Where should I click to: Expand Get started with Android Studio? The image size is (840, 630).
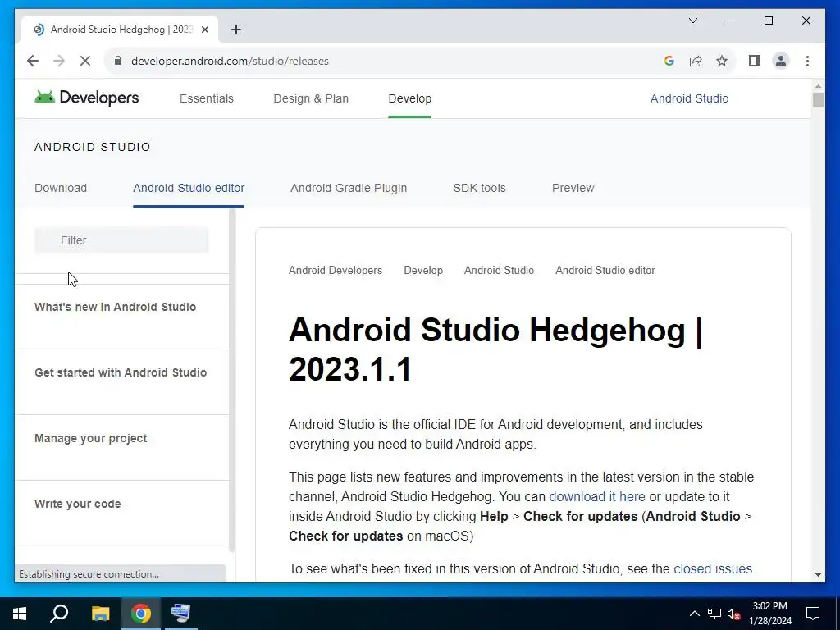tap(121, 372)
